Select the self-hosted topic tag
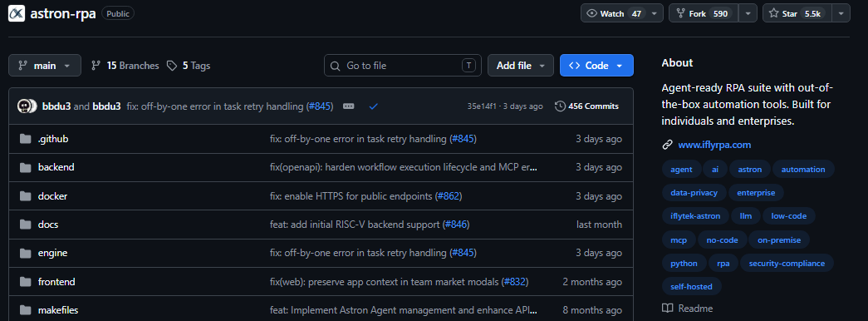The image size is (868, 321). pyautogui.click(x=691, y=287)
